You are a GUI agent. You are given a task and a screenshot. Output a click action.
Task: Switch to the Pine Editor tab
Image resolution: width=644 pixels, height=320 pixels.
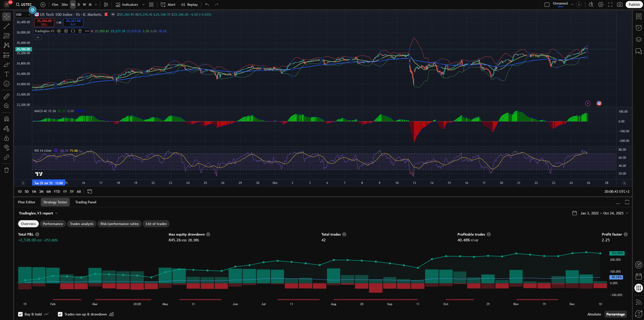click(27, 202)
